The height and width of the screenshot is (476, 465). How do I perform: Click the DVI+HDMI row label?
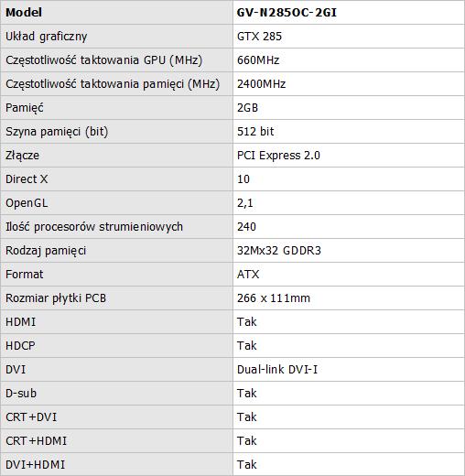click(x=36, y=465)
